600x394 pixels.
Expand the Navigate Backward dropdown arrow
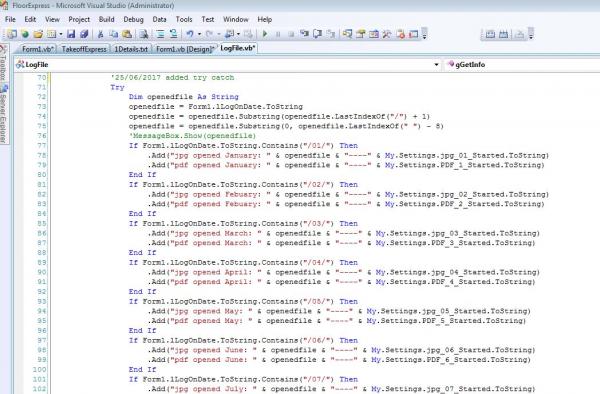pyautogui.click(x=238, y=34)
